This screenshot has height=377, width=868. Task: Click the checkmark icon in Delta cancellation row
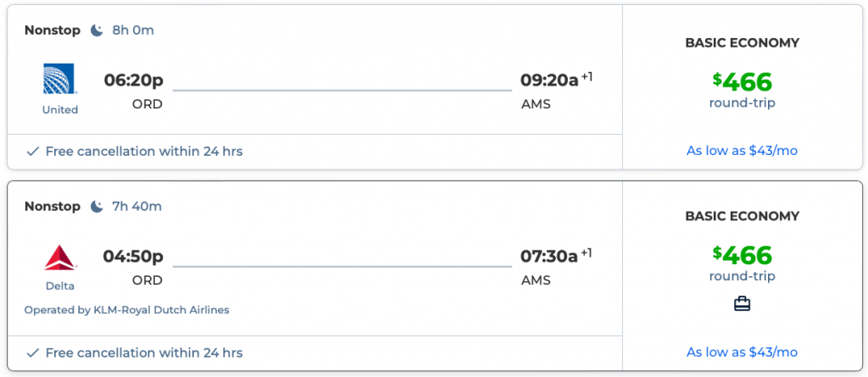[x=33, y=352]
